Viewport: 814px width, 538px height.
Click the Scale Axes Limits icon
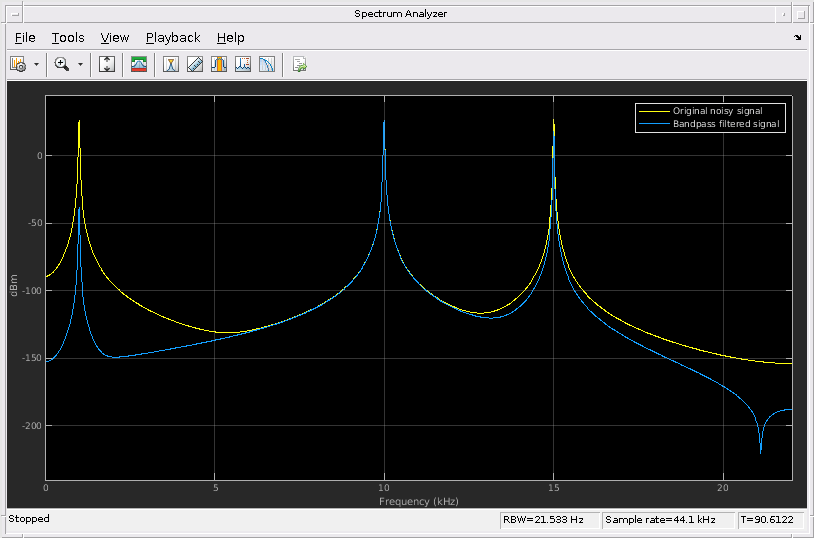pyautogui.click(x=108, y=64)
